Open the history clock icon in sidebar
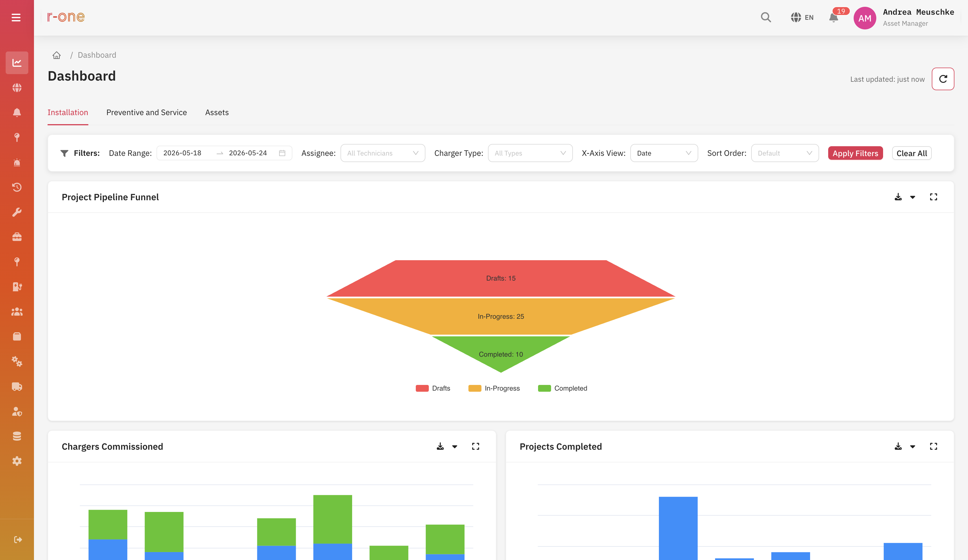968x560 pixels. pos(17,187)
